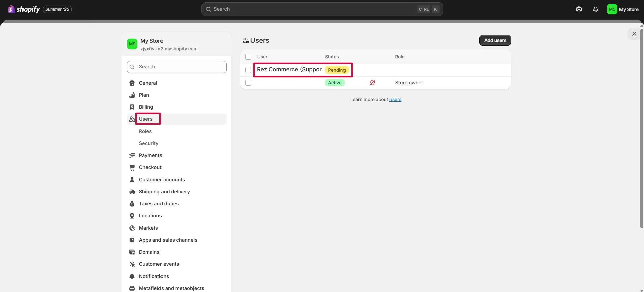
Task: Click the Active status badge
Action: tap(335, 83)
